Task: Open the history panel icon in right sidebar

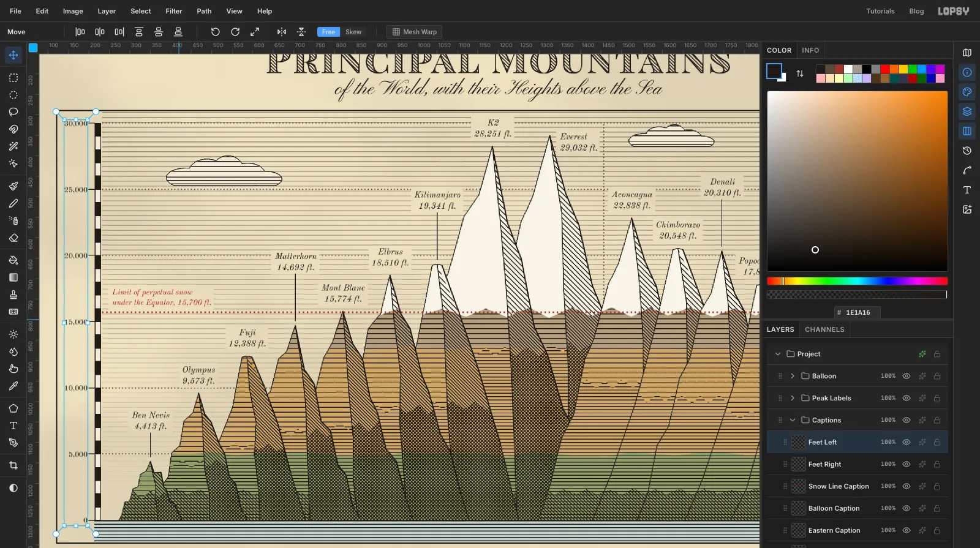Action: (967, 151)
